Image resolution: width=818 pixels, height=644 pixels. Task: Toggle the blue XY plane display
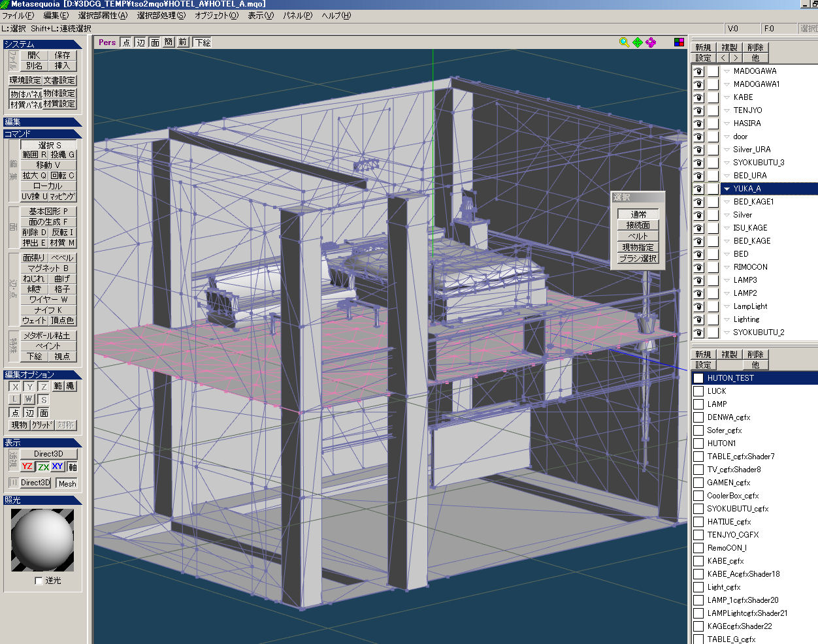[x=57, y=466]
